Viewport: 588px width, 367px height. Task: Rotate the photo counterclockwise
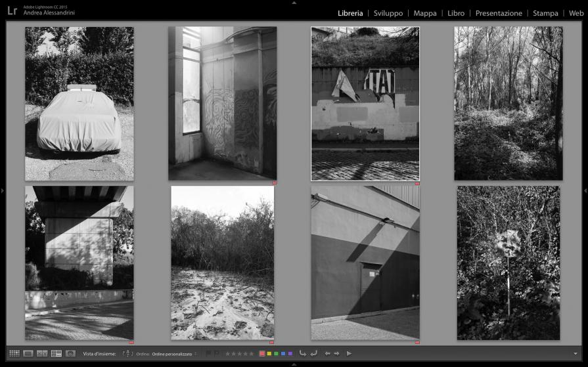[x=302, y=353]
